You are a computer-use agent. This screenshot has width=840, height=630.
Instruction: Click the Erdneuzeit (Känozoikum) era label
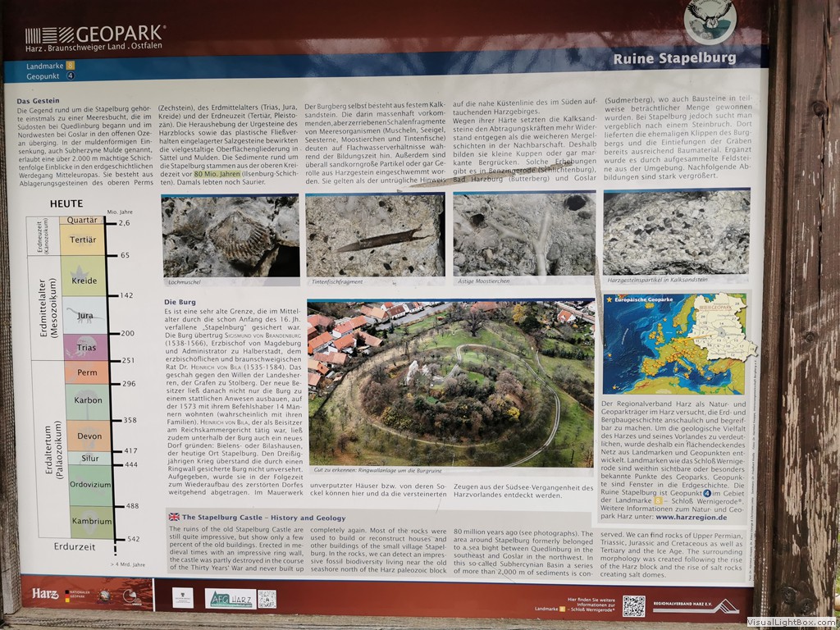pyautogui.click(x=43, y=235)
